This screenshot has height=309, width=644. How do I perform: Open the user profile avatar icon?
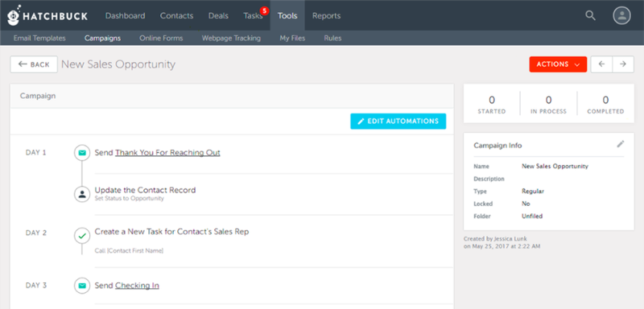pyautogui.click(x=621, y=15)
